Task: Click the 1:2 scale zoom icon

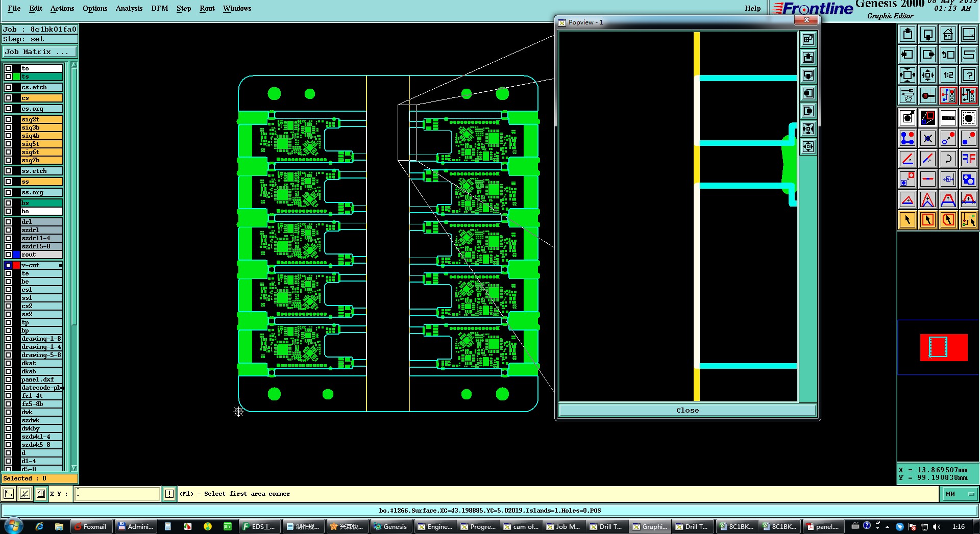Action: coord(948,75)
